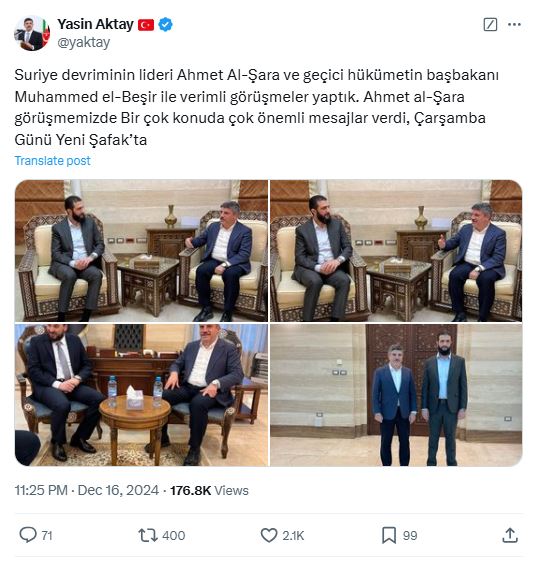The image size is (534, 562).
Task: Click the Yasin Aktay display name
Action: [95, 24]
